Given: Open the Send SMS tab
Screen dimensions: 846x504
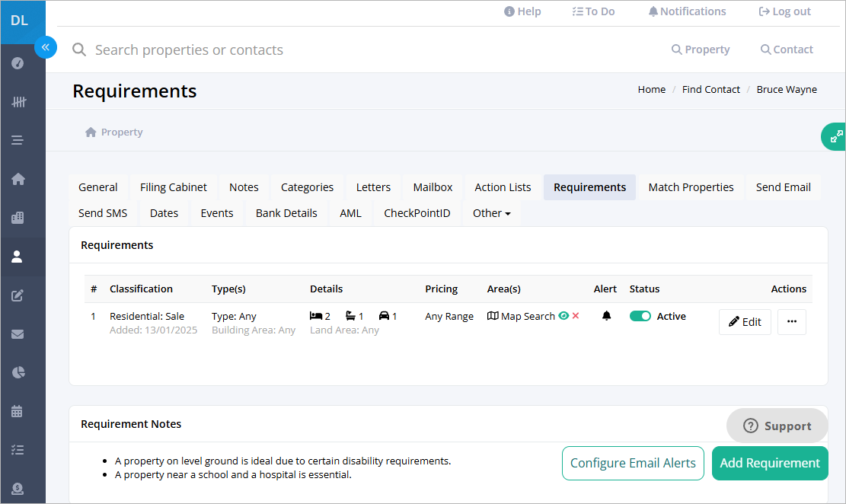Looking at the screenshot, I should click(x=103, y=213).
